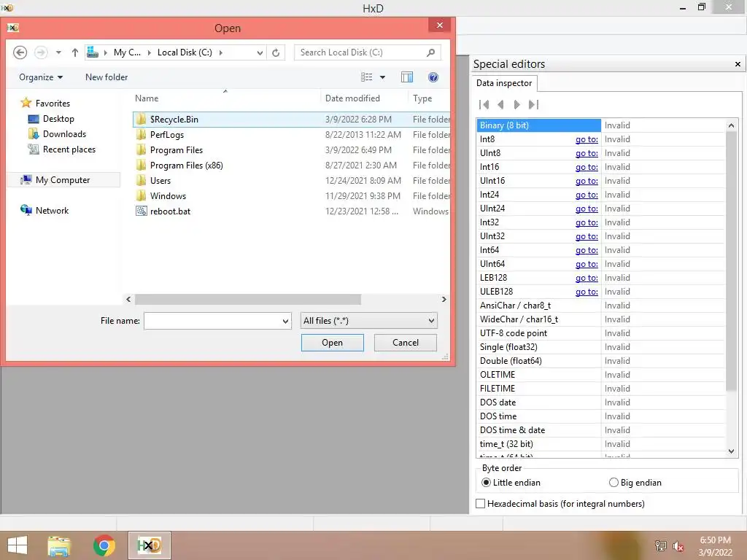Select Network in the navigation pane
The height and width of the screenshot is (560, 747).
tap(52, 211)
